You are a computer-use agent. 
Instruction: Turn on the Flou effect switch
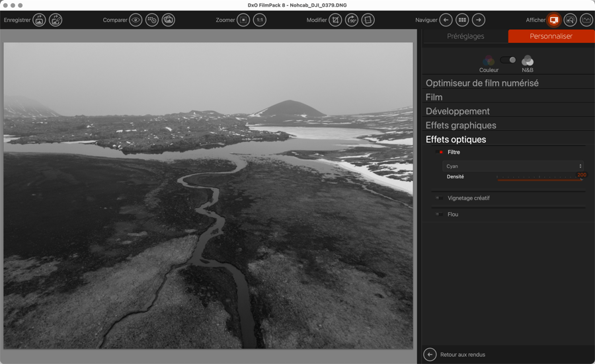click(x=439, y=215)
